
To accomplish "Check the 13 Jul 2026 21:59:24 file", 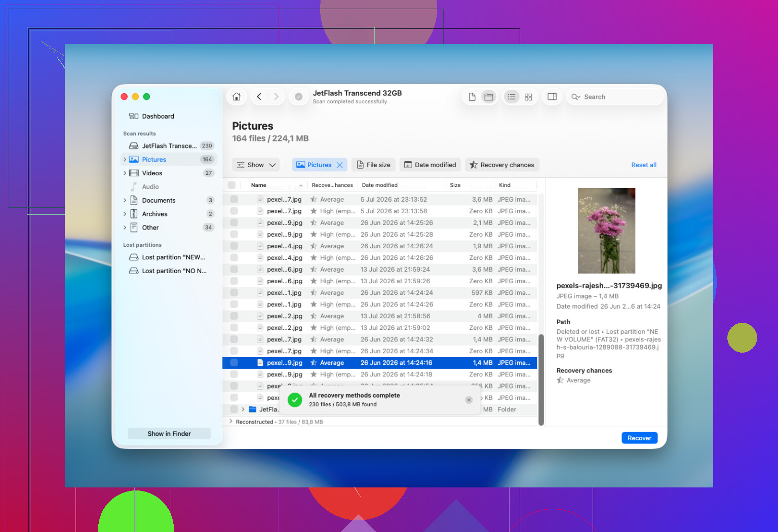I will point(234,269).
